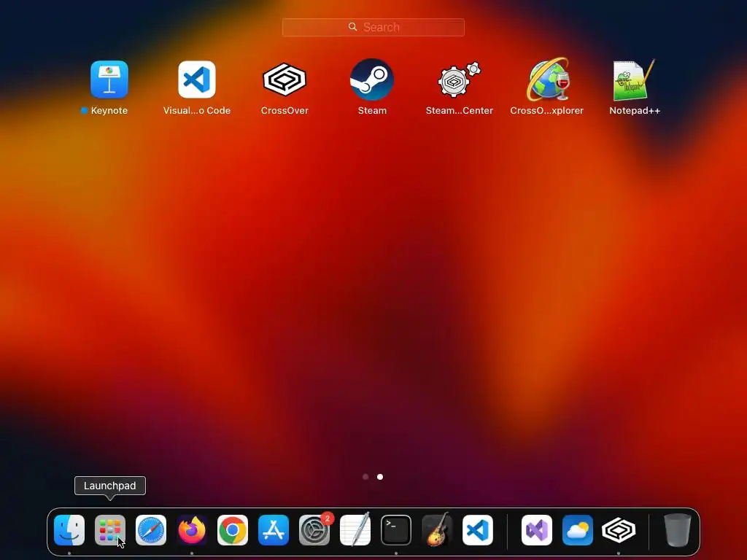Open purple Visual Studio icon in Dock
Image resolution: width=747 pixels, height=560 pixels.
point(537,530)
